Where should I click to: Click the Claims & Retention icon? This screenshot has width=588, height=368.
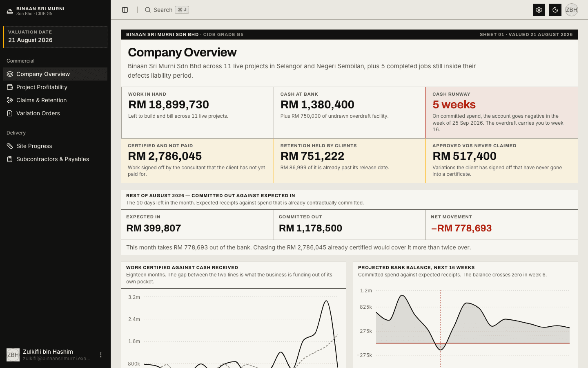[10, 100]
